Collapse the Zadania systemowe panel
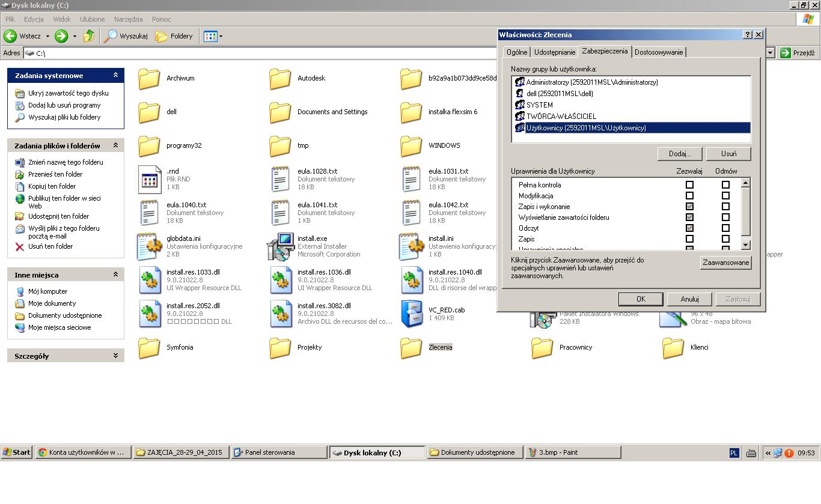The height and width of the screenshot is (504, 821). pos(115,75)
